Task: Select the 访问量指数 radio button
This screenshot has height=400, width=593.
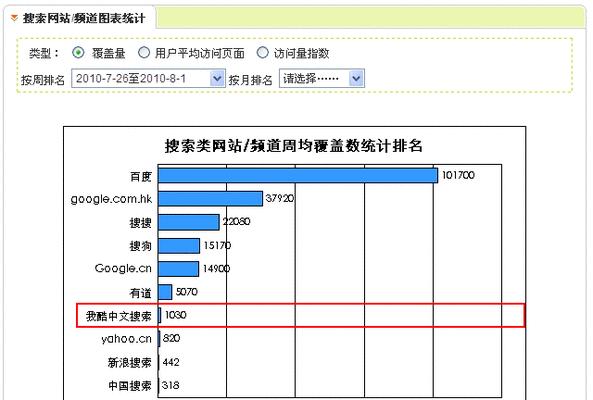Action: coord(262,52)
